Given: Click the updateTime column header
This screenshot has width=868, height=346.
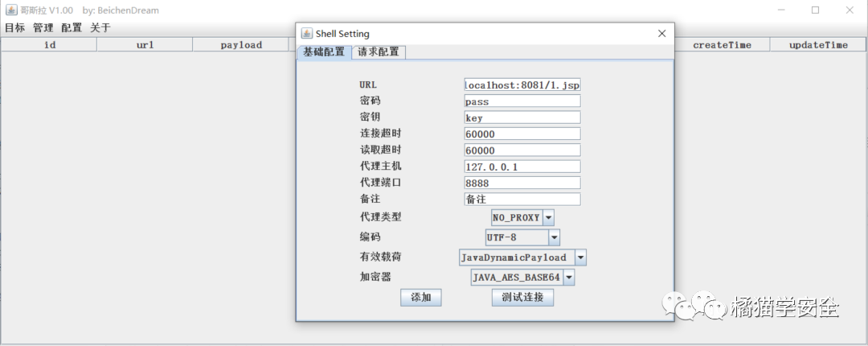Looking at the screenshot, I should tap(818, 45).
